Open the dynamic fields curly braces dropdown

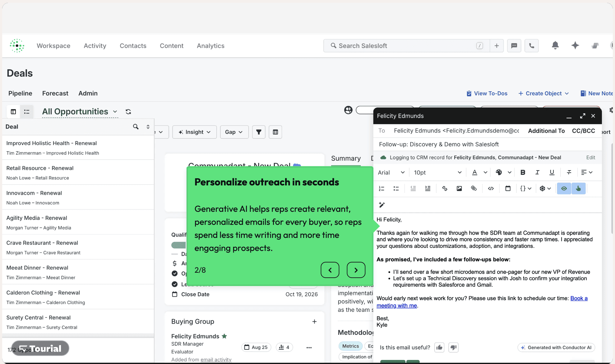(525, 189)
